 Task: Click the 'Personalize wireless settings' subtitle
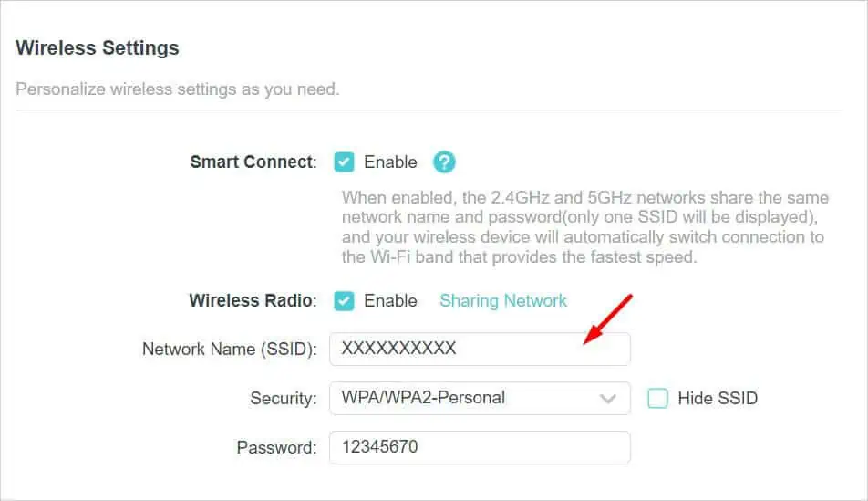(178, 89)
